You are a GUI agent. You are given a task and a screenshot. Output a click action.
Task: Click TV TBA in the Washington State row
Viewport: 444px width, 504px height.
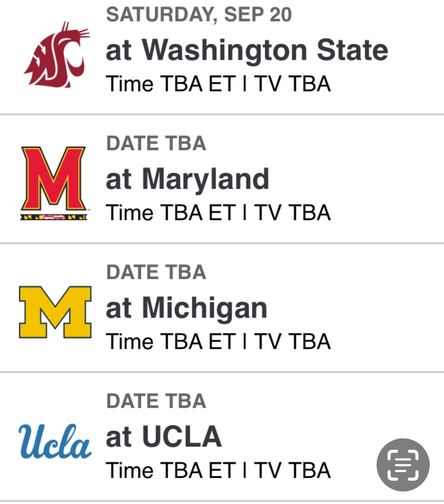pyautogui.click(x=292, y=84)
